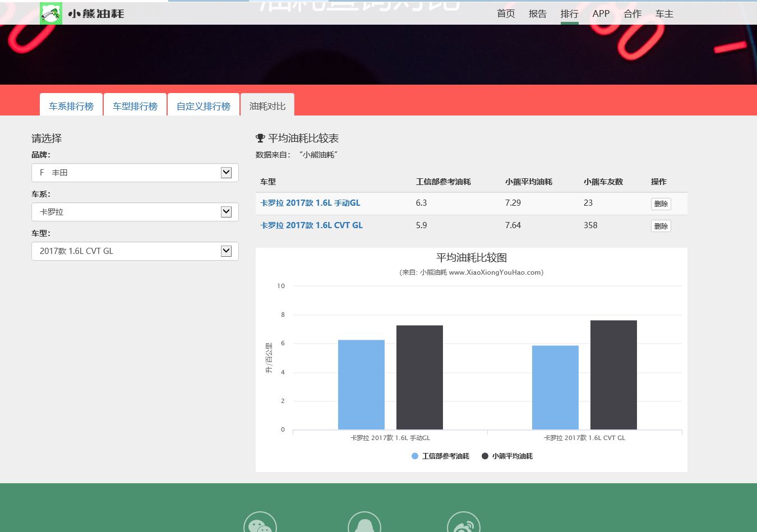Click the chart title 平均油耗比较图
The image size is (757, 532).
[x=472, y=258]
